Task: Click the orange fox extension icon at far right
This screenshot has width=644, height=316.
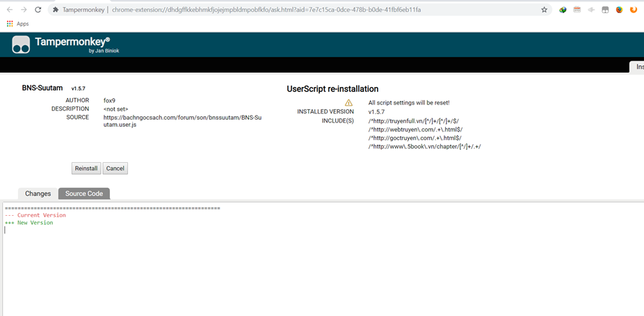Action: 633,10
